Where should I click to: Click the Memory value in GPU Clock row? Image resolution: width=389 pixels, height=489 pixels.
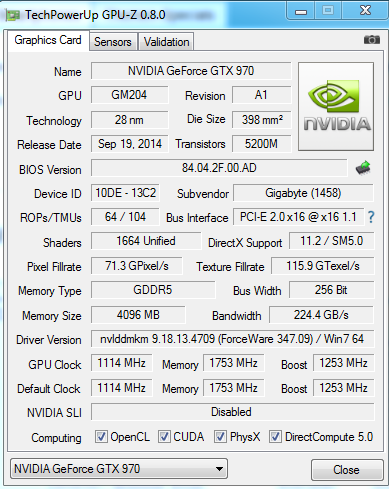click(233, 363)
